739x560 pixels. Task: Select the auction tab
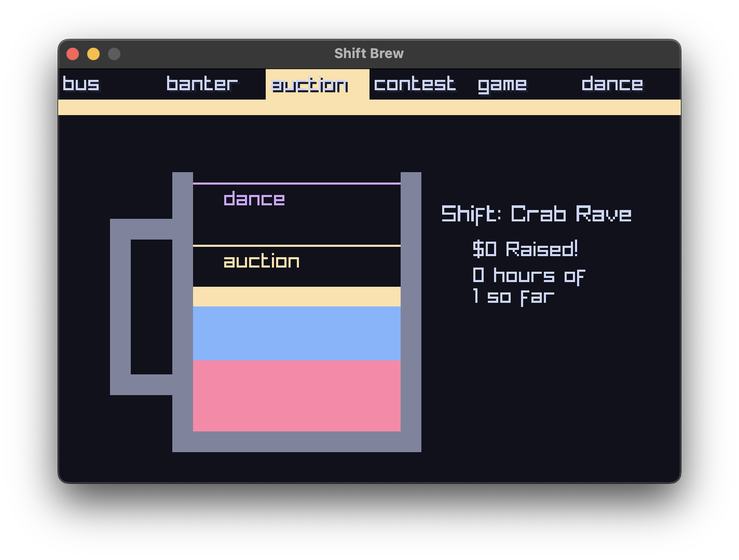click(x=309, y=84)
